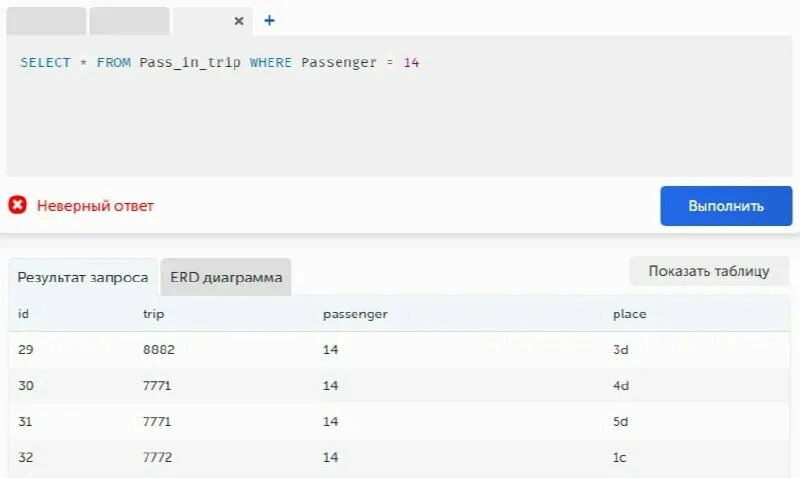Click the trip column header
Viewport: 800px width, 478px height.
pos(153,314)
